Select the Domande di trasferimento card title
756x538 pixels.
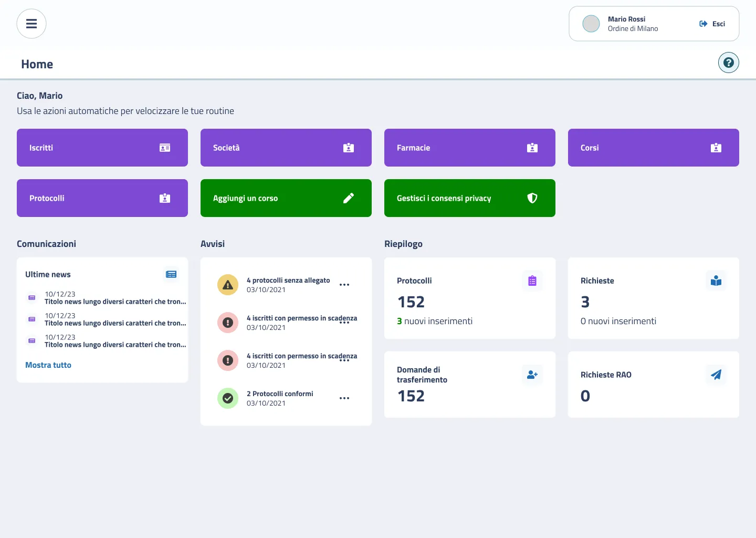[x=422, y=375]
